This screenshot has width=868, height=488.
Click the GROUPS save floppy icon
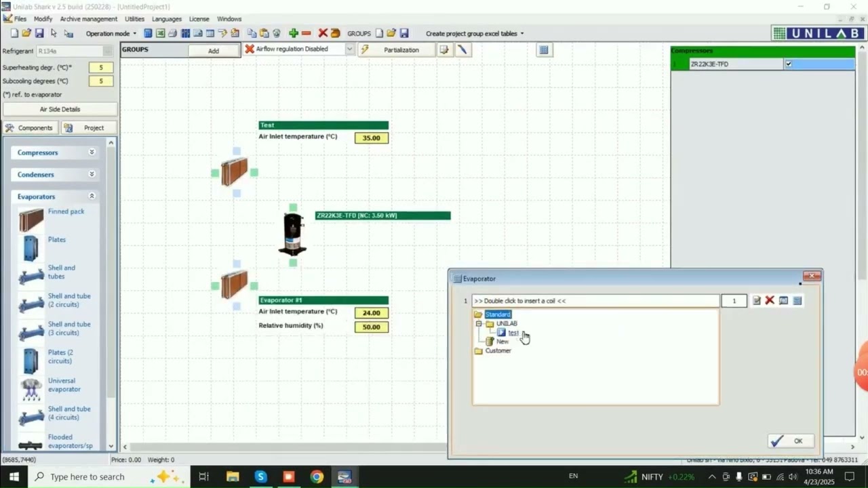pyautogui.click(x=404, y=33)
